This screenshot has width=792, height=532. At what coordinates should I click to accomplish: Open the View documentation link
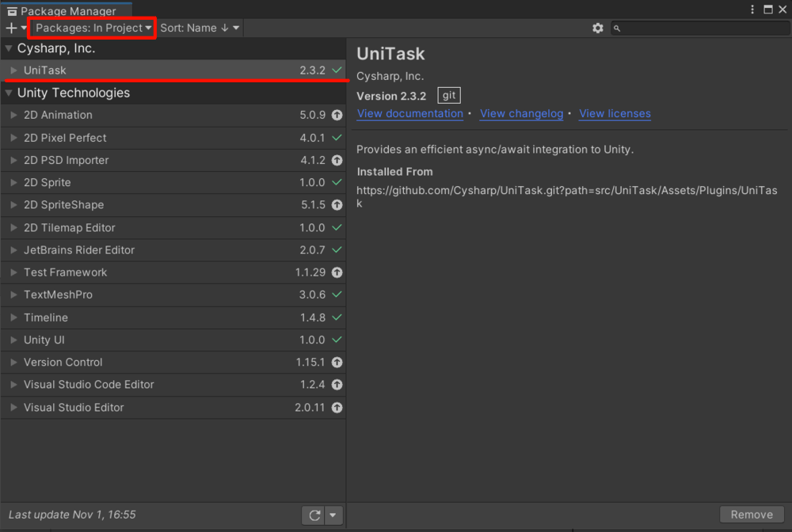409,113
